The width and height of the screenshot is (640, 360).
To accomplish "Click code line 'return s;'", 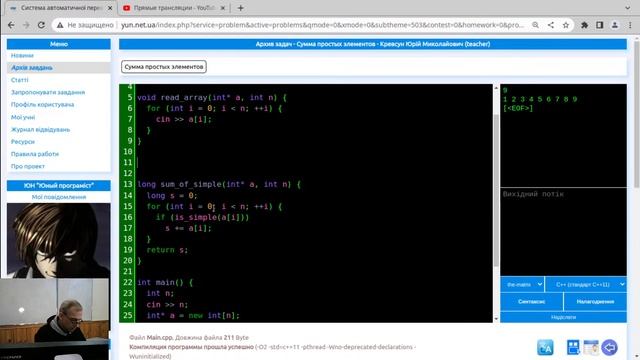I will coord(167,250).
